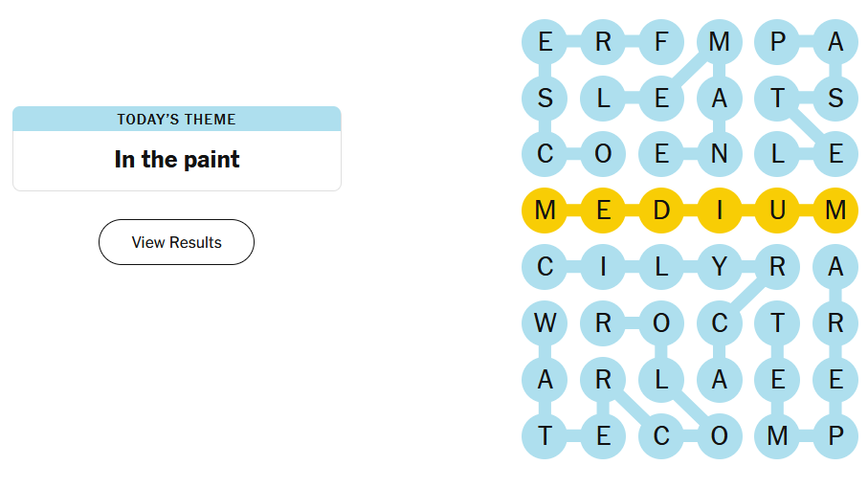The height and width of the screenshot is (488, 868).
Task: Tap the T between A and S
Action: click(777, 98)
